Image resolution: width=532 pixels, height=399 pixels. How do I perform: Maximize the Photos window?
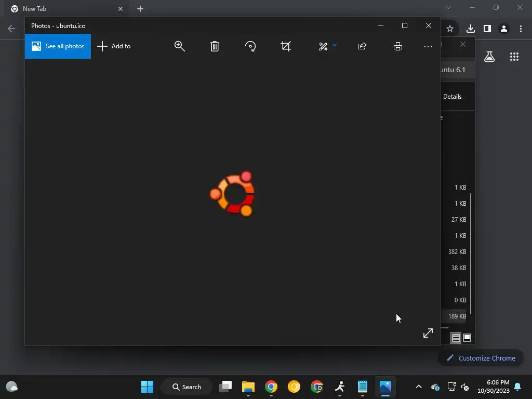point(404,25)
